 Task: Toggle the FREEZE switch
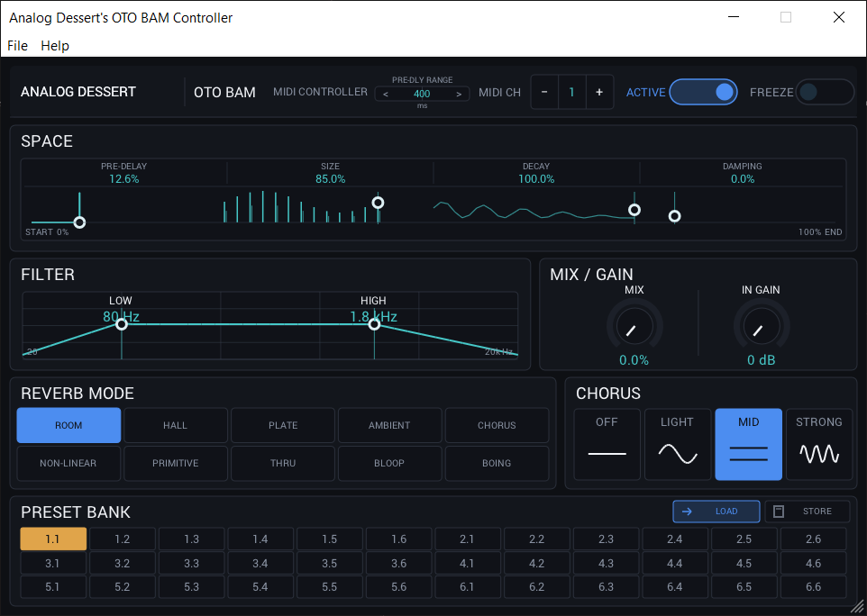[x=825, y=92]
